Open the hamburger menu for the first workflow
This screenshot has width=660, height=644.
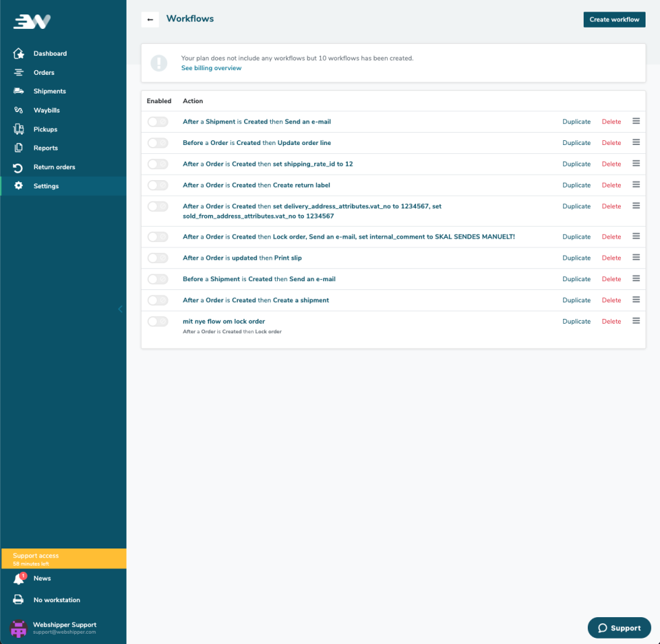[x=636, y=121]
